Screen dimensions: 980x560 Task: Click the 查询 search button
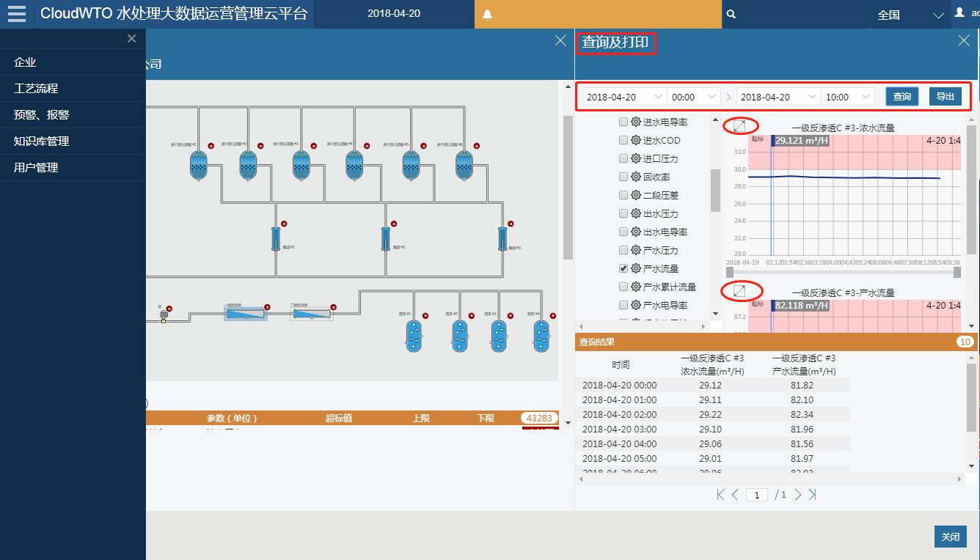pos(902,96)
